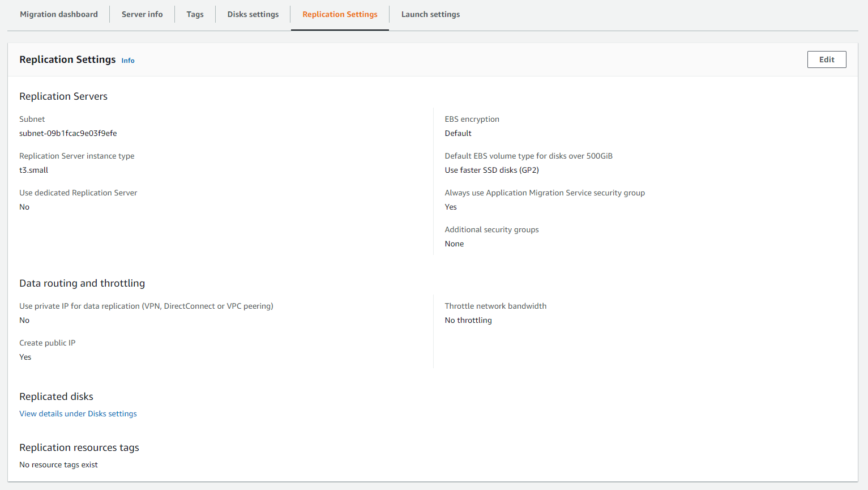
Task: Click the Use faster SSD disks (GP2) value
Action: pyautogui.click(x=492, y=170)
